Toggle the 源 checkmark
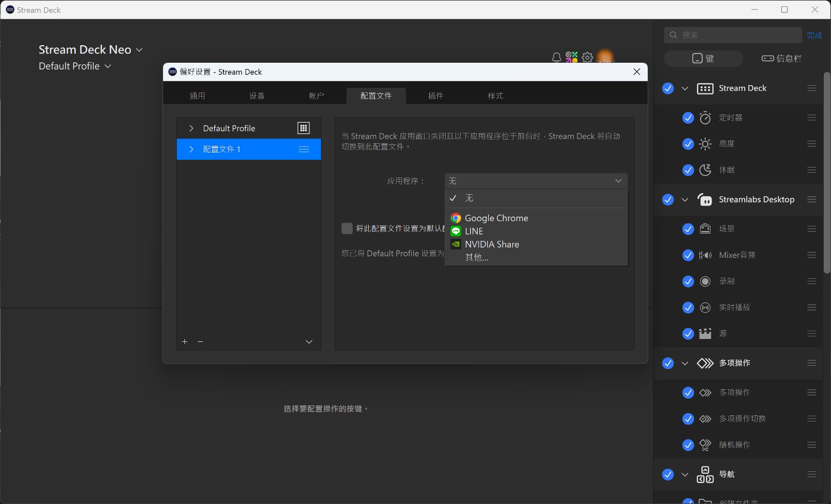The height and width of the screenshot is (504, 831). [688, 334]
